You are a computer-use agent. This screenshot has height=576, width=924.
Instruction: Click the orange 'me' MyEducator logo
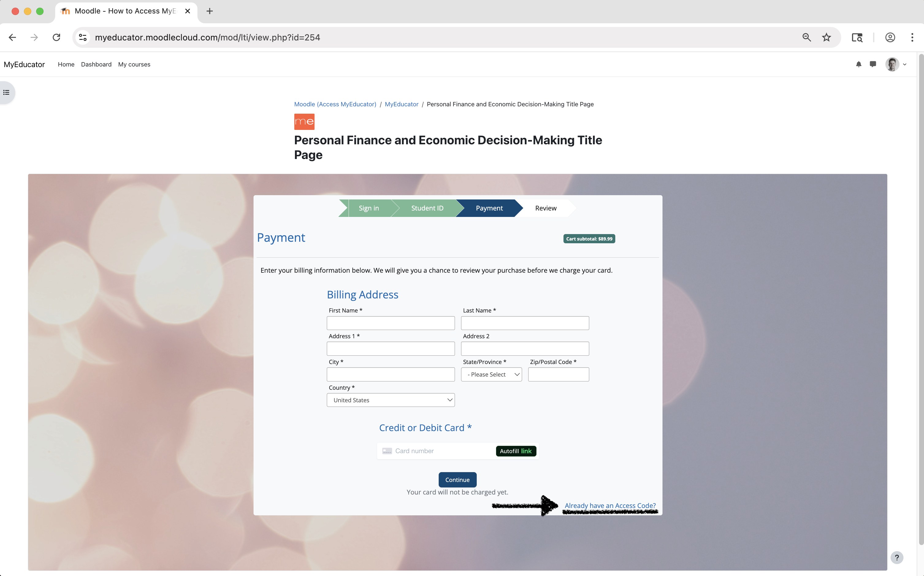click(304, 122)
